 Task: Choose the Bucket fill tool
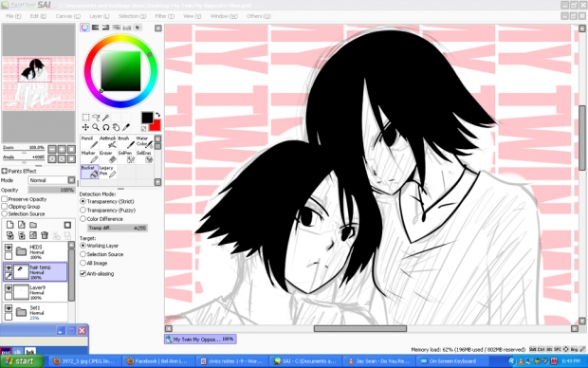point(90,172)
